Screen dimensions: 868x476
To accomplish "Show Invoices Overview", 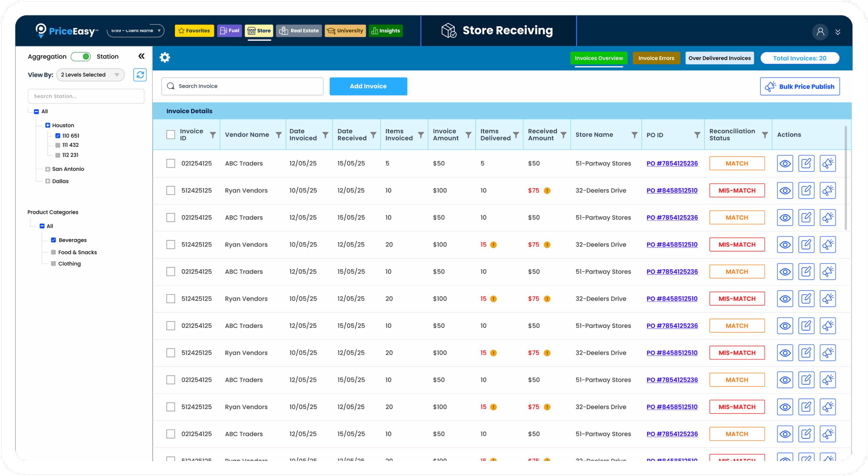I will coord(599,58).
